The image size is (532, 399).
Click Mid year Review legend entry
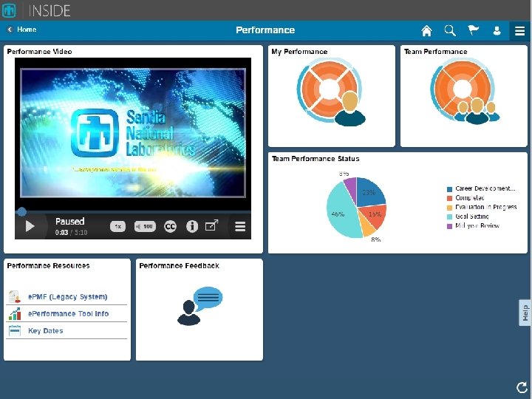coord(474,225)
